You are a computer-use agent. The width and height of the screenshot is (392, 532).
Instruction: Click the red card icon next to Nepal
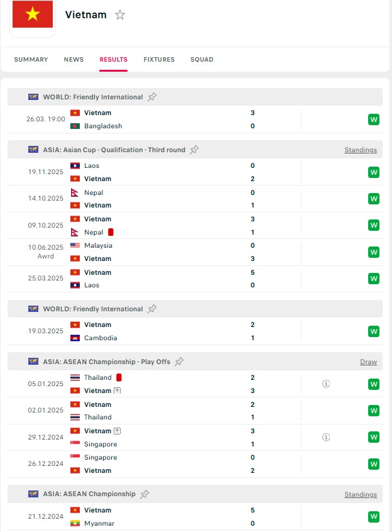[x=112, y=231]
